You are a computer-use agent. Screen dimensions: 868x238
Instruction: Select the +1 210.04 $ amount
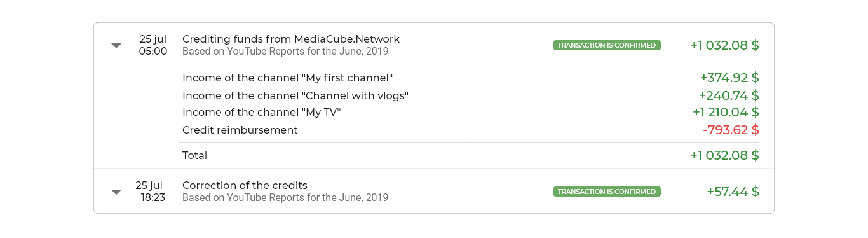726,113
